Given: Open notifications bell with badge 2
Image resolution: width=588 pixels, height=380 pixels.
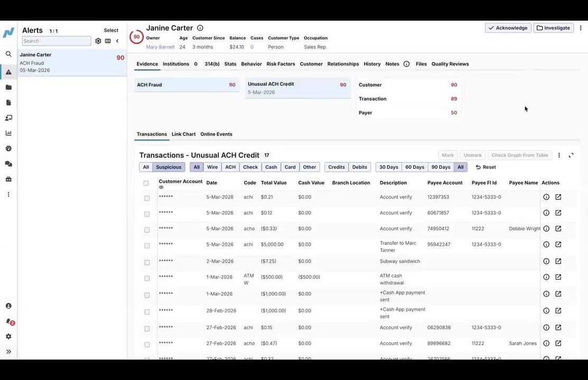Looking at the screenshot, I should [x=9, y=321].
